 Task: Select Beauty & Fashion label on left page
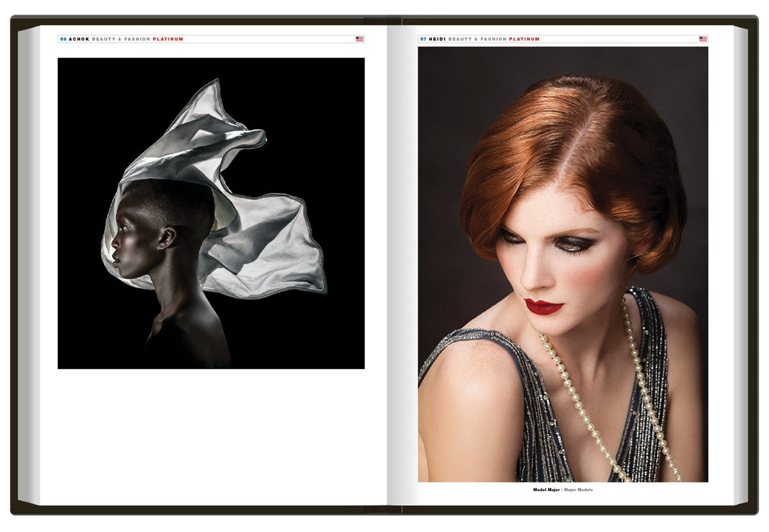click(x=121, y=39)
